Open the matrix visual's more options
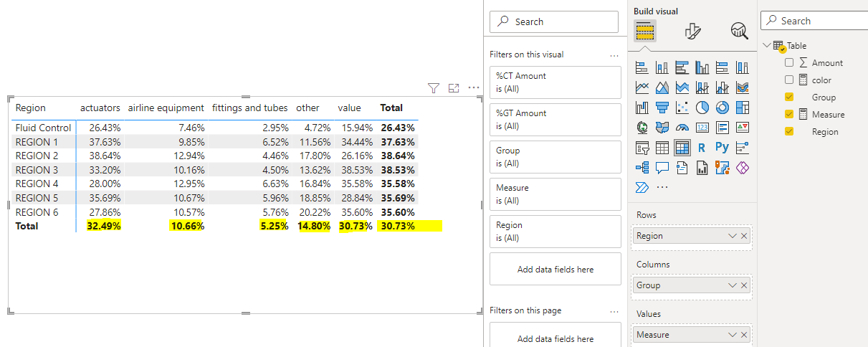The image size is (868, 347). click(473, 87)
